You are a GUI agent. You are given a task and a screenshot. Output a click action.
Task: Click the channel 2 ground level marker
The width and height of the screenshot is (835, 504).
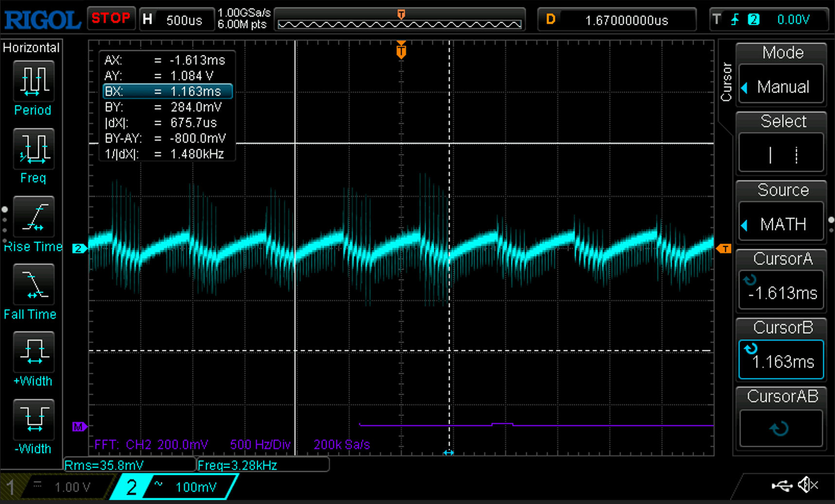[79, 248]
